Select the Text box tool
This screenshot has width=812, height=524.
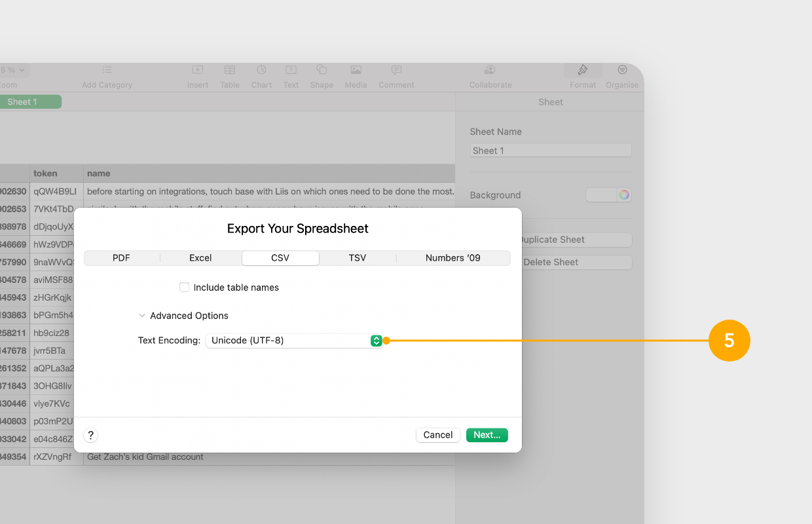pos(291,70)
